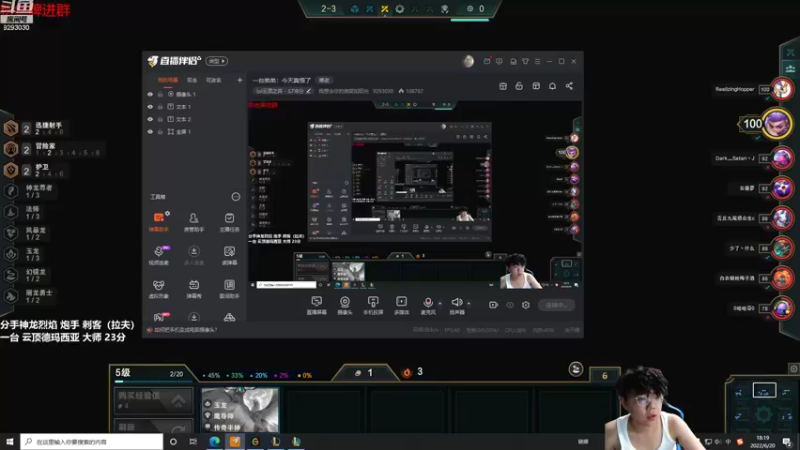Click the calendar icon in stream header

[503, 86]
